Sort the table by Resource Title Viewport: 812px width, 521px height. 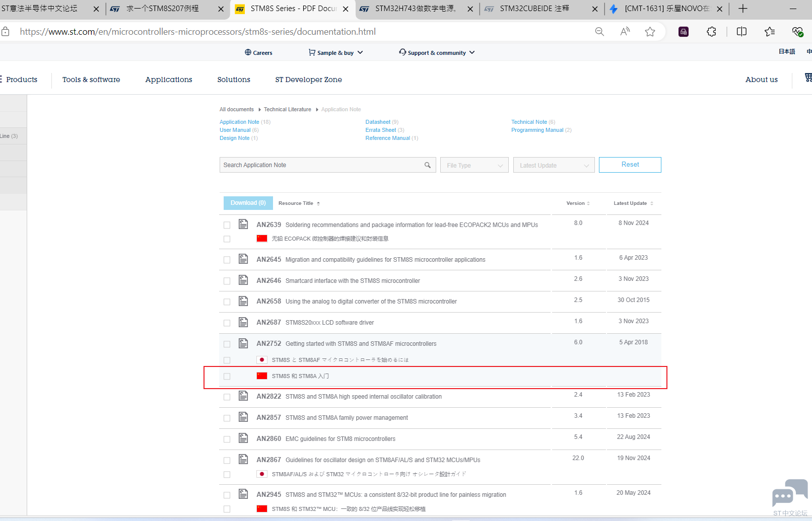pos(299,203)
